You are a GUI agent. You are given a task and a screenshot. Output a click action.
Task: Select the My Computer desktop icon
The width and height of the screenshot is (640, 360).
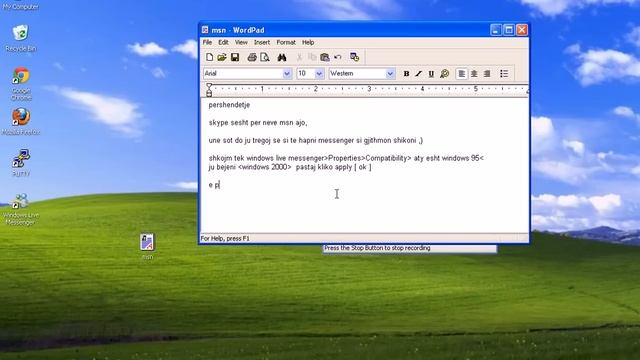point(20,5)
